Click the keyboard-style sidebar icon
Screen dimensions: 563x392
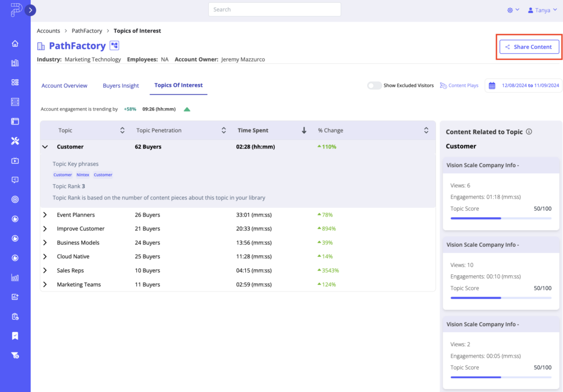click(x=15, y=102)
